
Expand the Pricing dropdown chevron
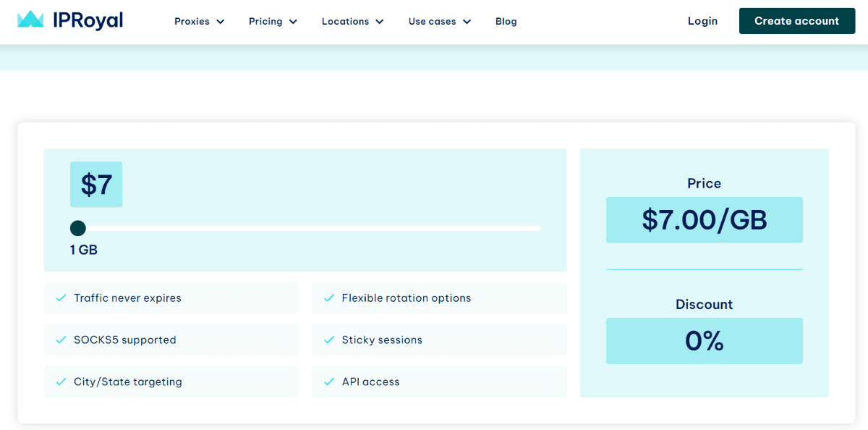coord(293,22)
